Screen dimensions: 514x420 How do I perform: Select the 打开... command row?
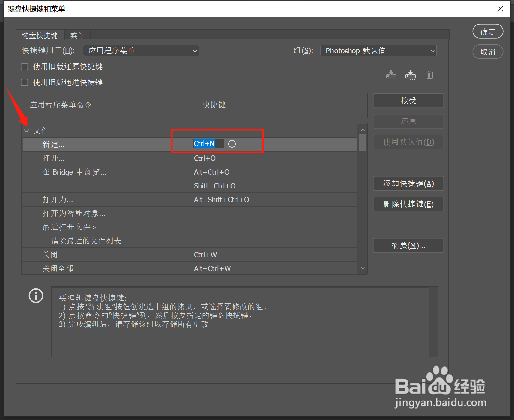click(190, 158)
